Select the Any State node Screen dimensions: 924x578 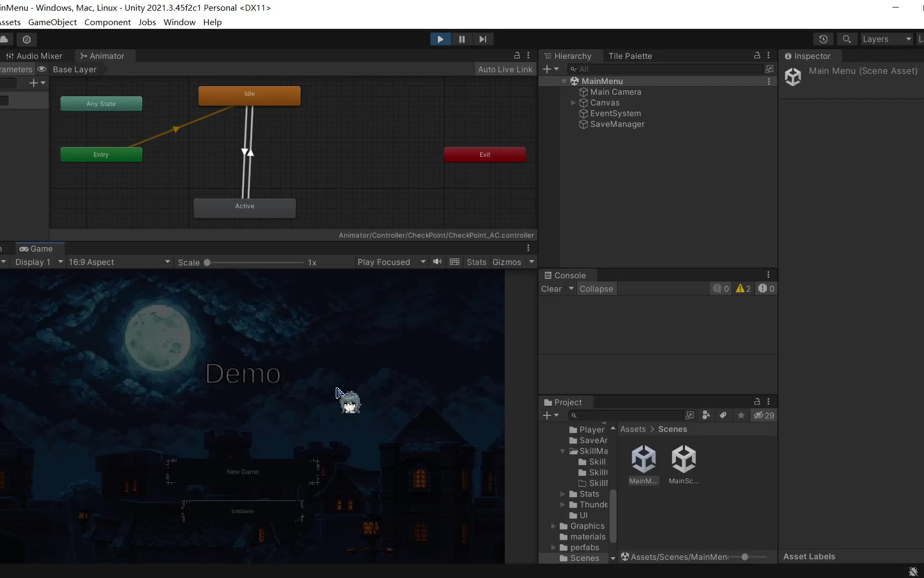pyautogui.click(x=101, y=104)
